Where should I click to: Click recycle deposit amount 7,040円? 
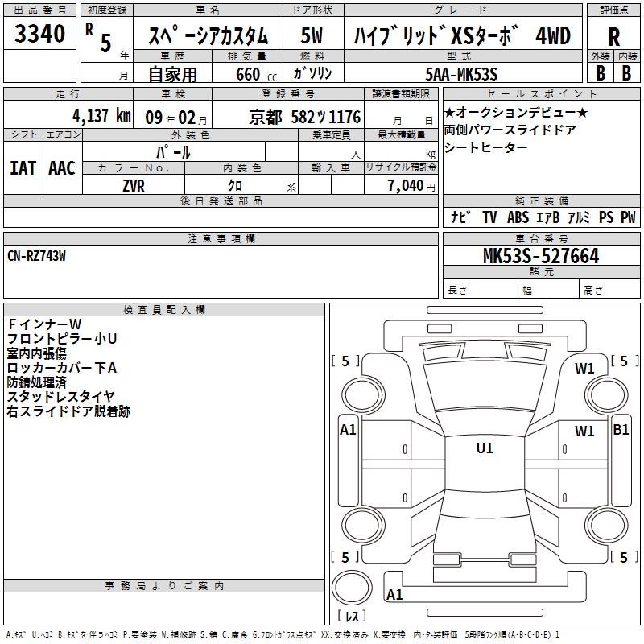point(411,186)
